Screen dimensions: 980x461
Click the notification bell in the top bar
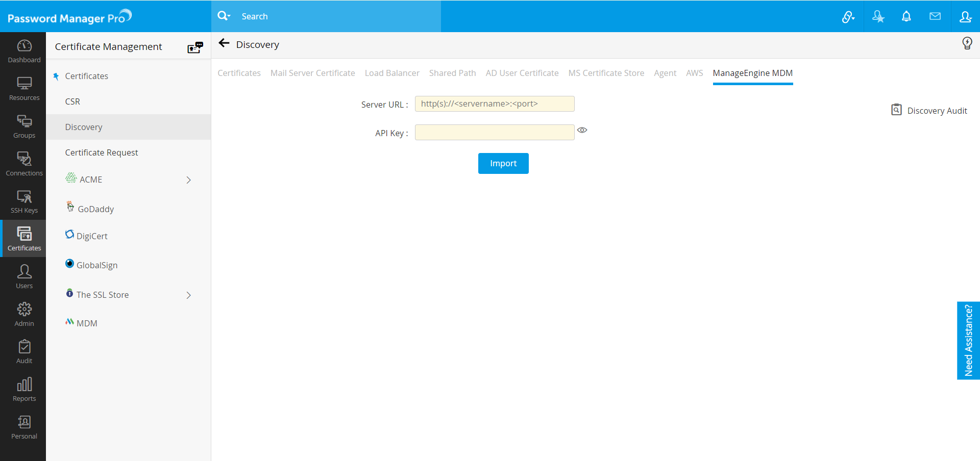pos(906,16)
